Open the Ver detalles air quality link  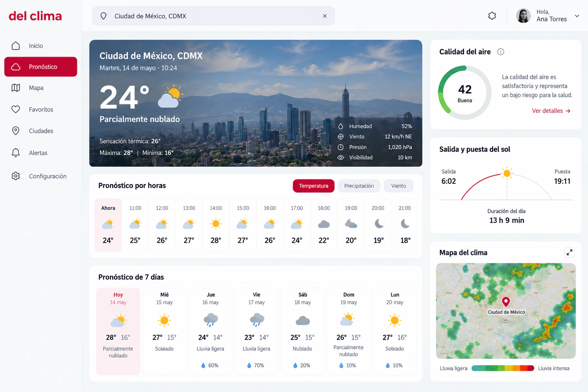point(551,111)
